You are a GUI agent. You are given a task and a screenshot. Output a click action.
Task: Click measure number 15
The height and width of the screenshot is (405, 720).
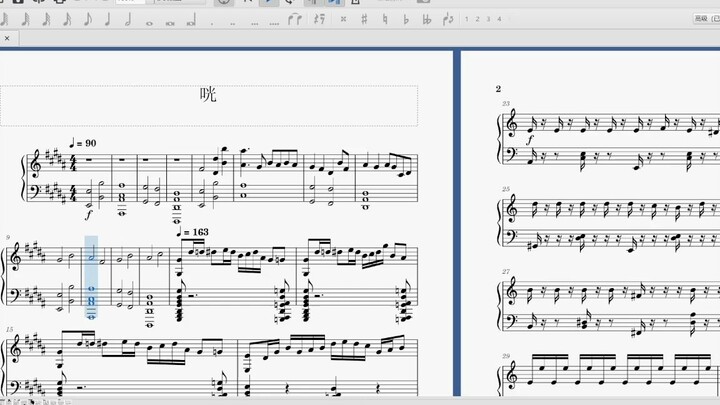point(10,329)
